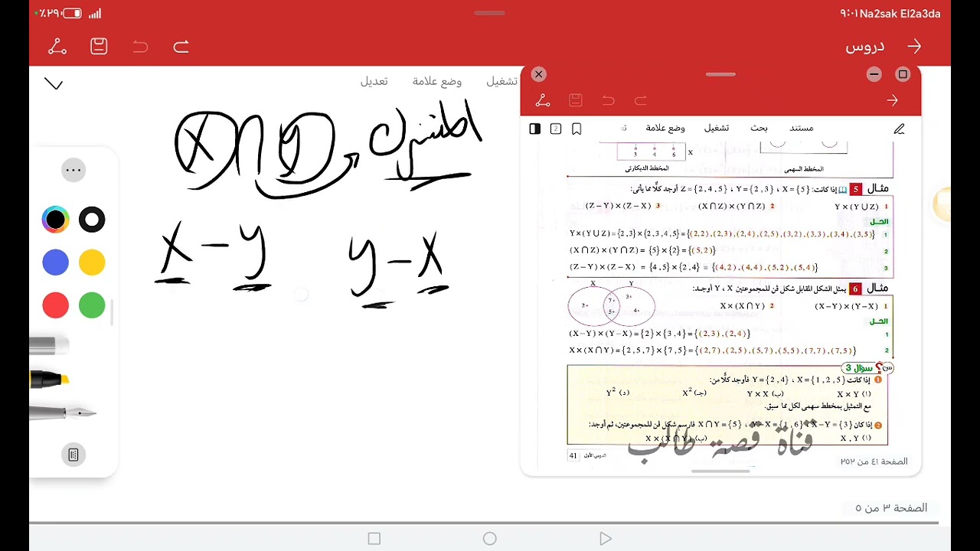The image size is (980, 551).
Task: Open وضع علامة tab in floating window
Action: [665, 128]
